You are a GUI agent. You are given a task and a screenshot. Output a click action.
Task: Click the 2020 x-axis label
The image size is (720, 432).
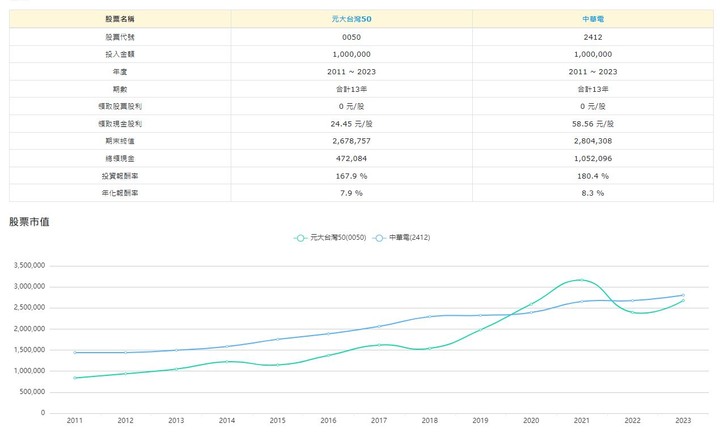pos(531,420)
